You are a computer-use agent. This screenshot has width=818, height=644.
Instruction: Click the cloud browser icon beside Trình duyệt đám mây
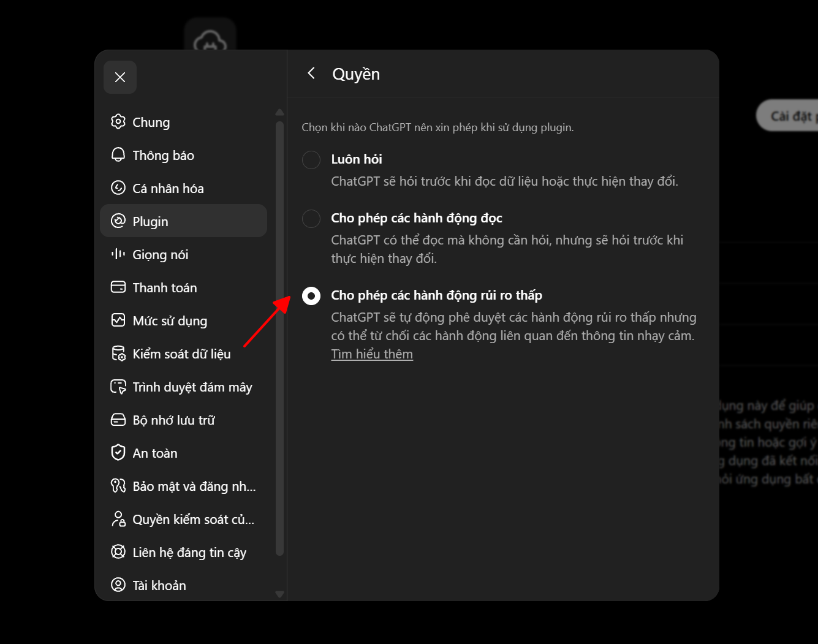118,387
